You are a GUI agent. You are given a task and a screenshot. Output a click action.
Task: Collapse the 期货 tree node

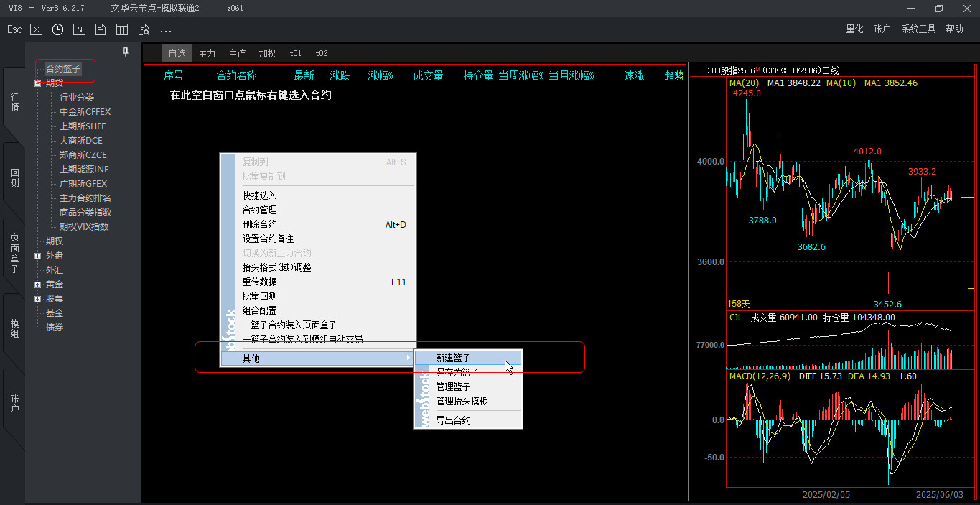coord(38,83)
